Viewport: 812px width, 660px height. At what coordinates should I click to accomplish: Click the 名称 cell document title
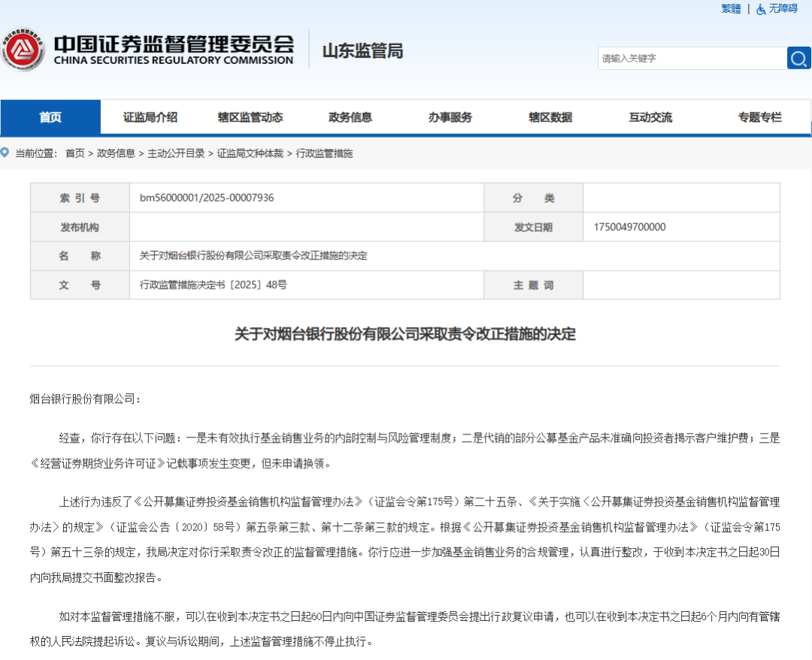pos(253,256)
